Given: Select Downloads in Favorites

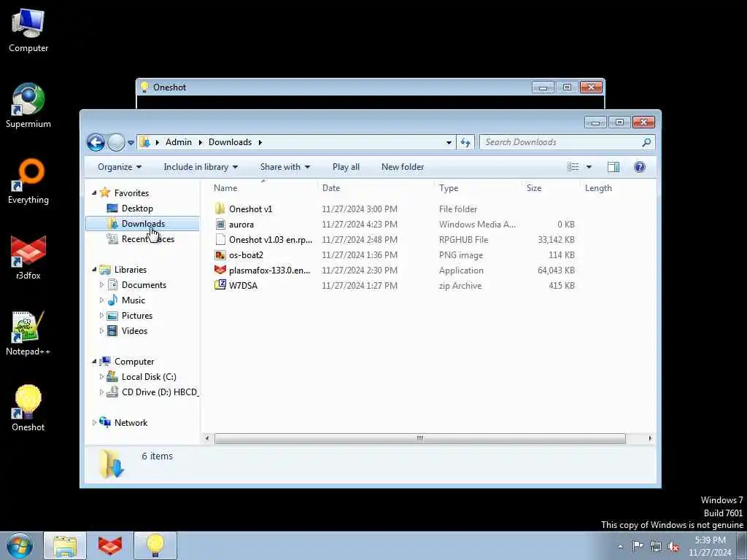Looking at the screenshot, I should click(142, 223).
